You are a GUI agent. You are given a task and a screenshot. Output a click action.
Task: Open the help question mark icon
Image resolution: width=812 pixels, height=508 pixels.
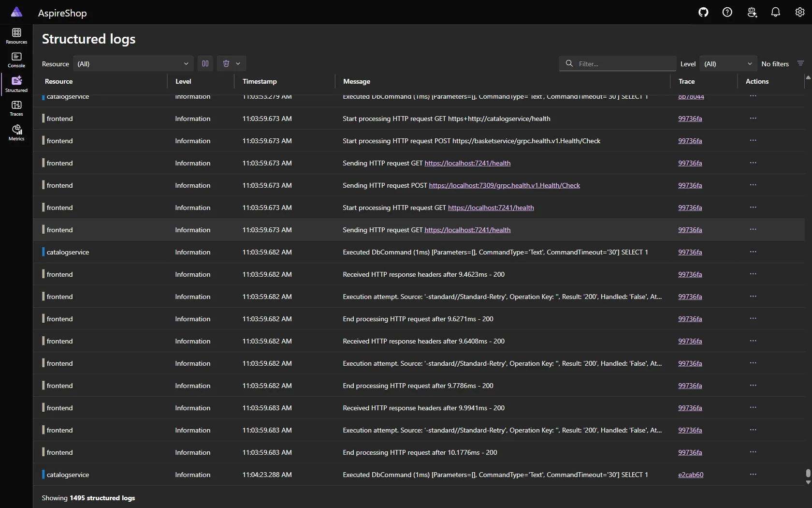pyautogui.click(x=727, y=13)
